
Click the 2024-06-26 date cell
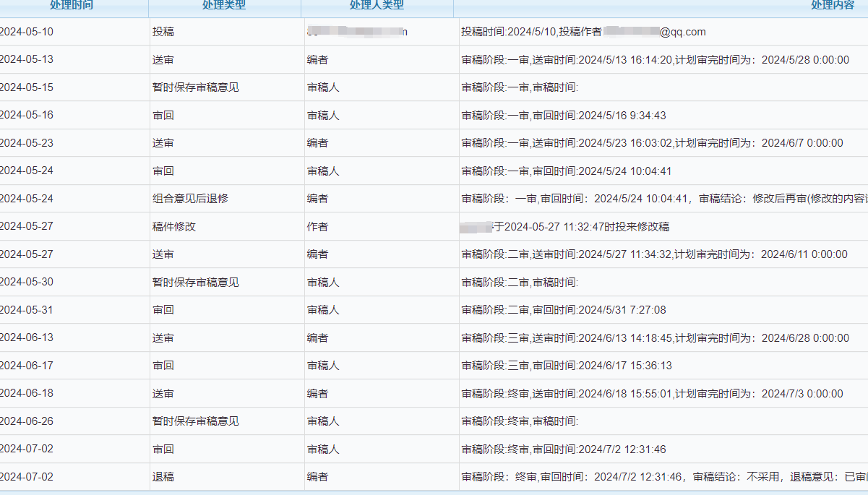[27, 421]
